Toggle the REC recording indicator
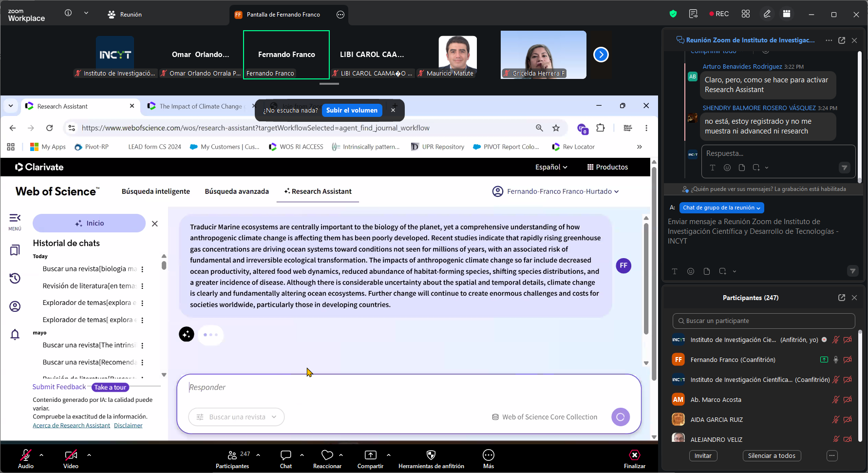This screenshot has width=868, height=473. [x=719, y=14]
